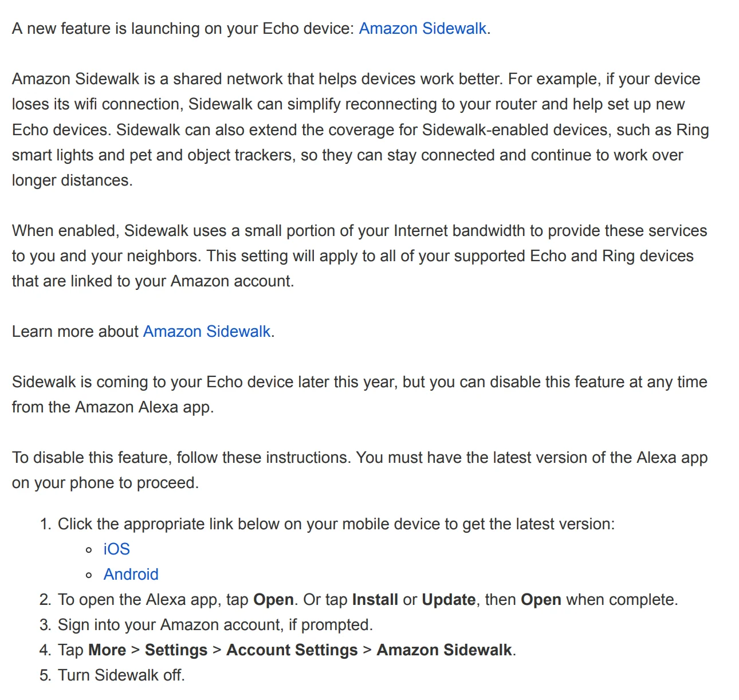Click the bold word "Update" in step 2
739x700 pixels.
pos(449,600)
